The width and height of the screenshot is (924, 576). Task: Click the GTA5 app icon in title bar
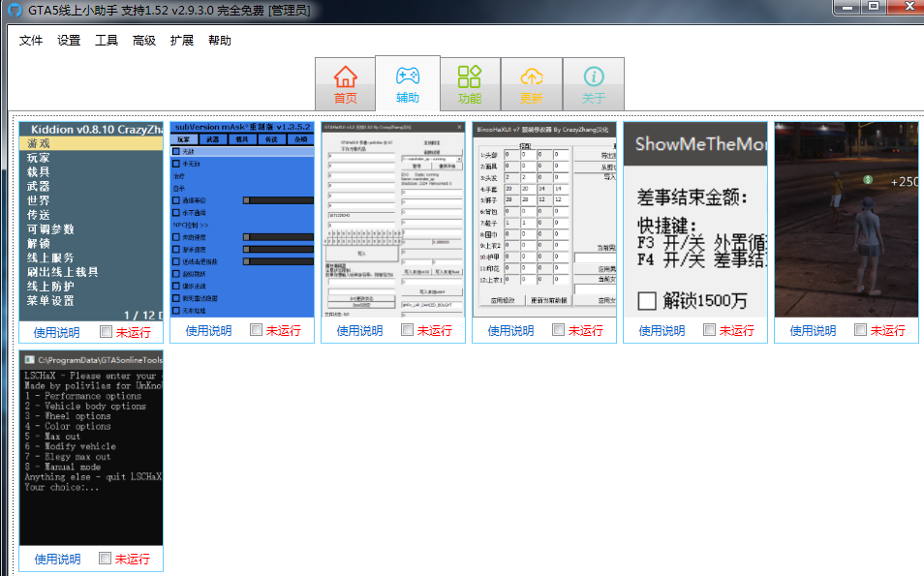[14, 10]
